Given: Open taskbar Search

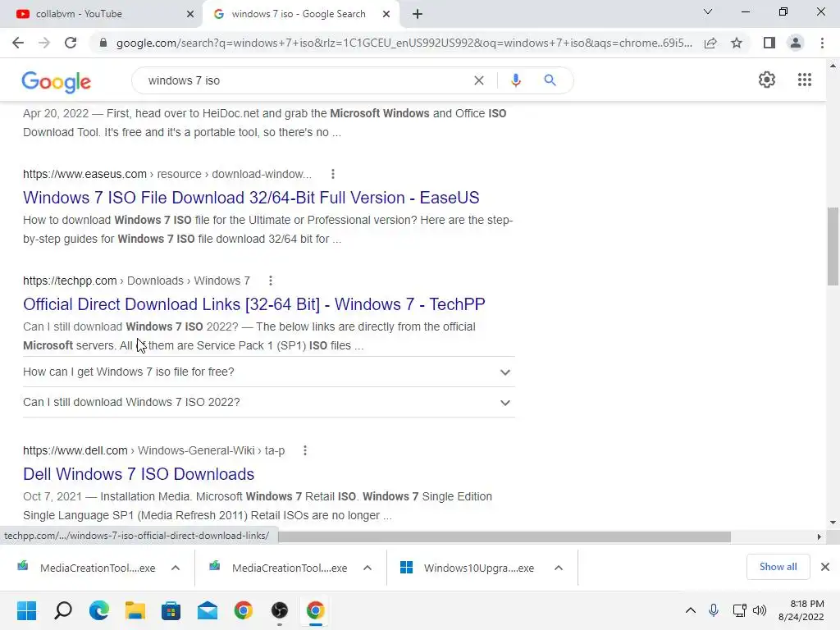Looking at the screenshot, I should (x=62, y=610).
